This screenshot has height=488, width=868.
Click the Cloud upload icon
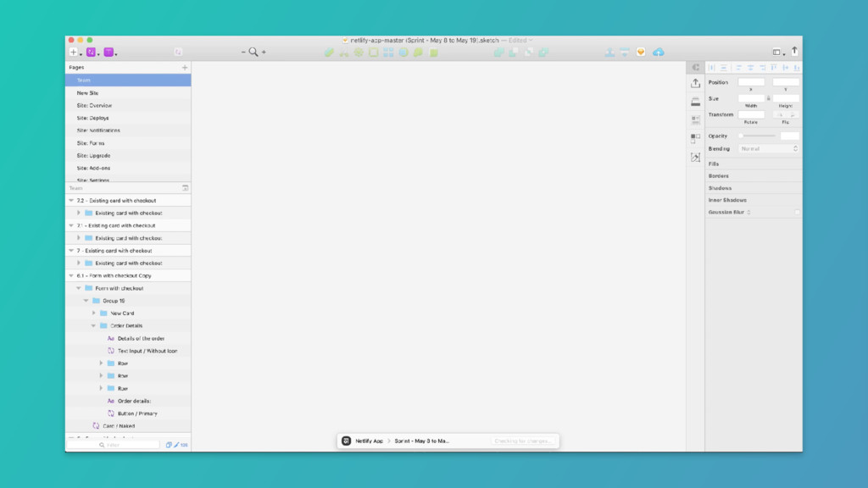pos(658,52)
